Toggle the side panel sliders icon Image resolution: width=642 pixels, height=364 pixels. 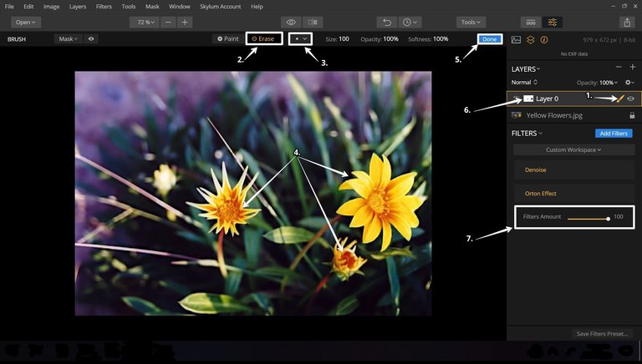[x=553, y=22]
